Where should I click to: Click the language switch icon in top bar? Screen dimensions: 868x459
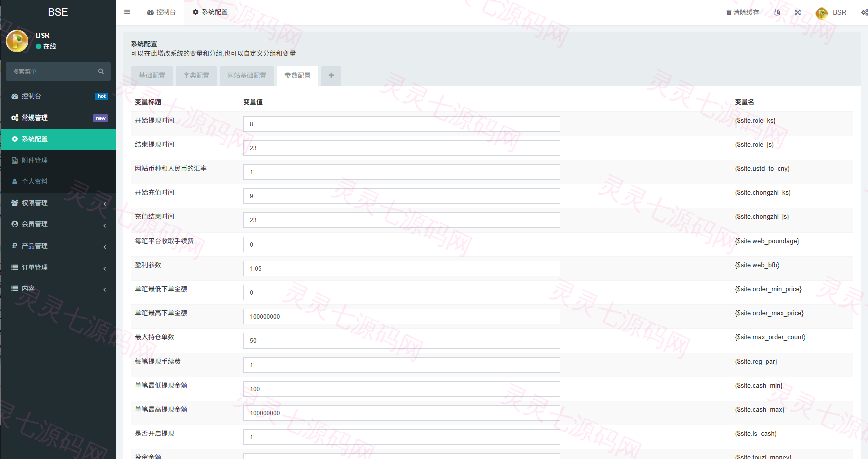[x=777, y=12]
